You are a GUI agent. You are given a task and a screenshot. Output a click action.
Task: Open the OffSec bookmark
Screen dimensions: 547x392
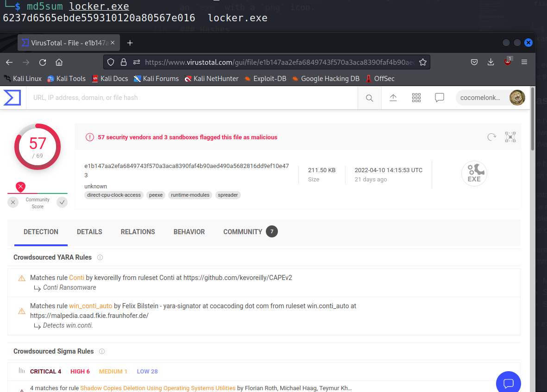[x=380, y=79]
